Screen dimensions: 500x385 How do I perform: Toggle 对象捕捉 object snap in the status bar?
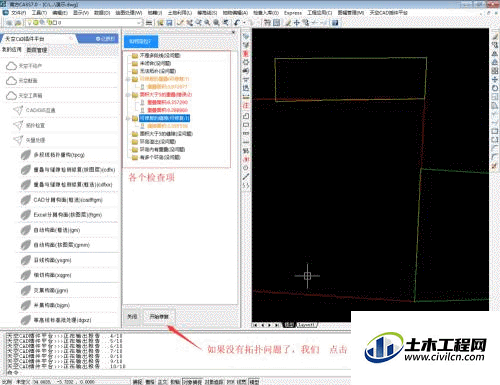192,382
